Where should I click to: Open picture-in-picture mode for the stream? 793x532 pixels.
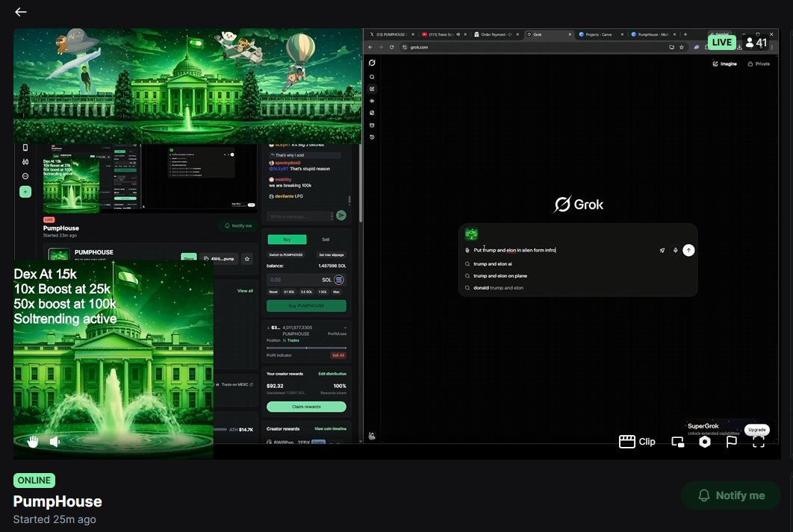pos(678,442)
